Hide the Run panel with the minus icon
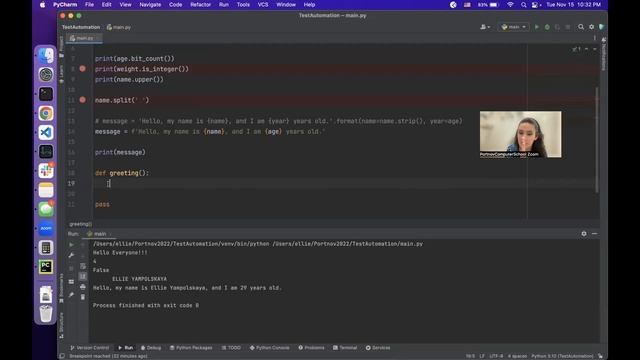 click(594, 233)
